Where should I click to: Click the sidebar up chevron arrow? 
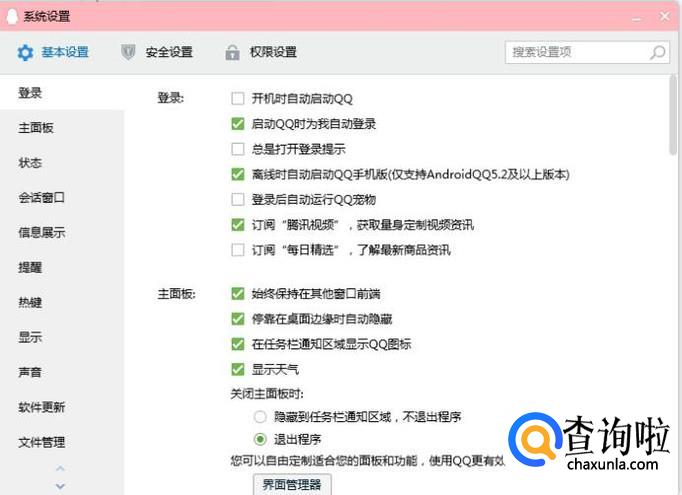click(60, 469)
